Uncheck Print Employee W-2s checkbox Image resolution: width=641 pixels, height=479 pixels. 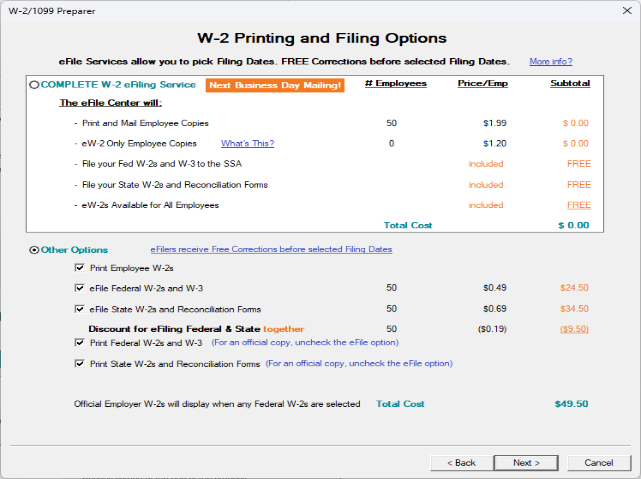pyautogui.click(x=80, y=268)
